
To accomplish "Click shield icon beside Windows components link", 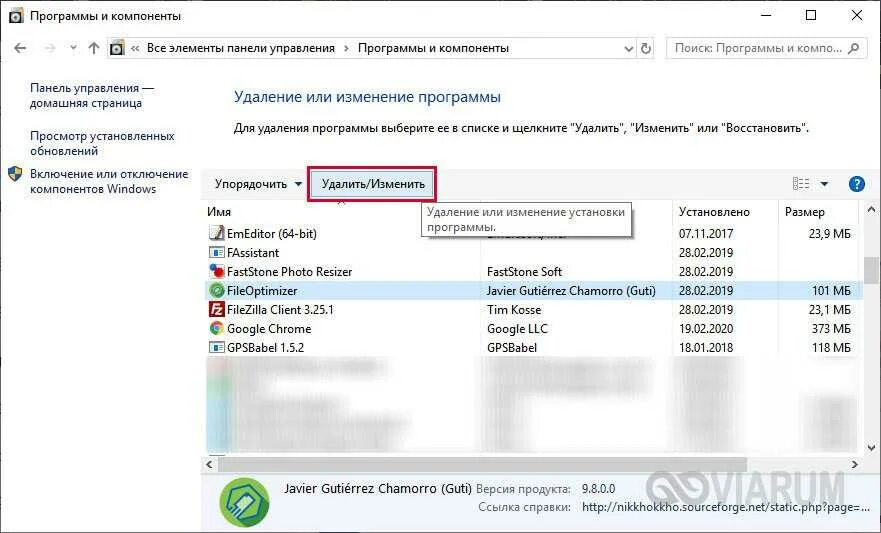I will (x=15, y=174).
